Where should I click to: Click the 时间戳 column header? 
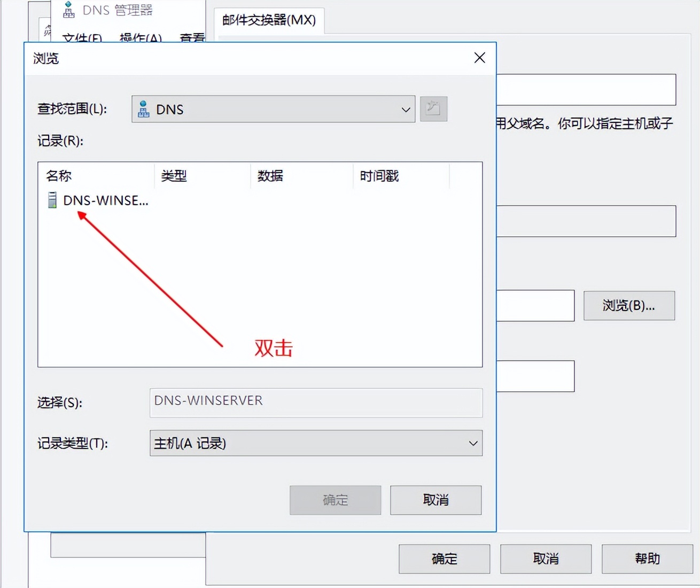tap(378, 175)
